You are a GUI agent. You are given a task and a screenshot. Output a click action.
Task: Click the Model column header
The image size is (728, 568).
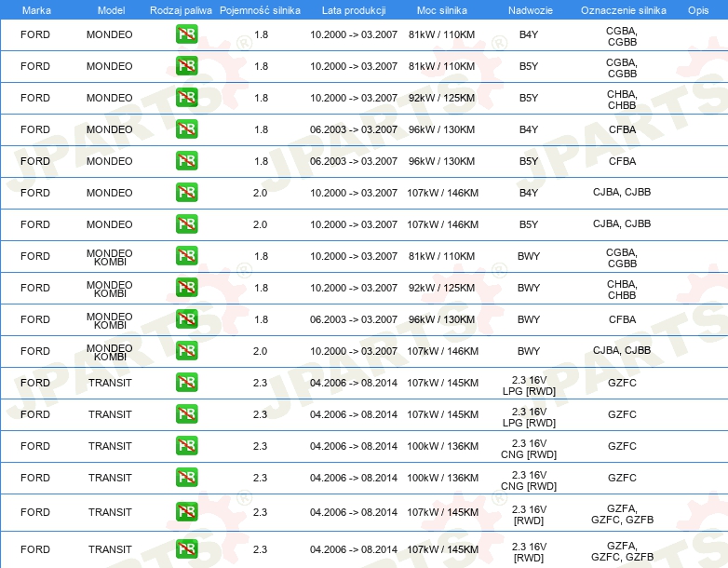click(111, 10)
